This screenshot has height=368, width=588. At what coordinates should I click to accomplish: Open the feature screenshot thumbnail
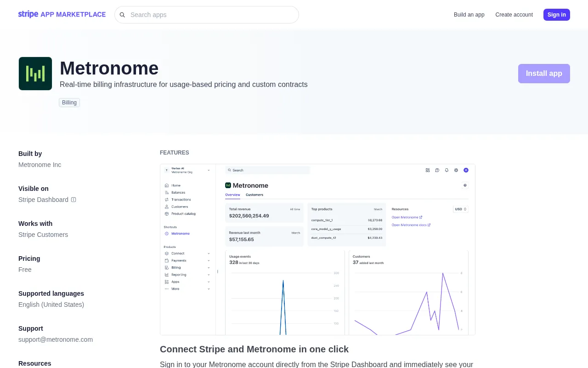[x=317, y=249]
